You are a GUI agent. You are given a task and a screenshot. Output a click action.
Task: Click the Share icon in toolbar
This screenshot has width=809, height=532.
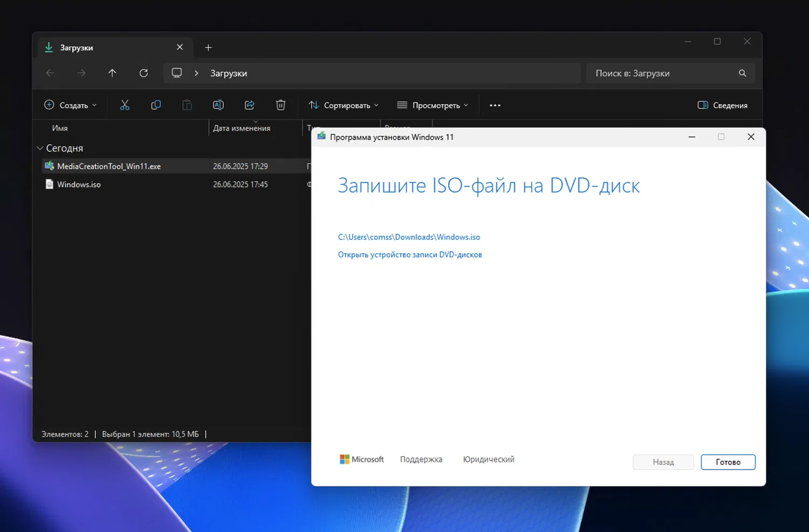pyautogui.click(x=250, y=105)
